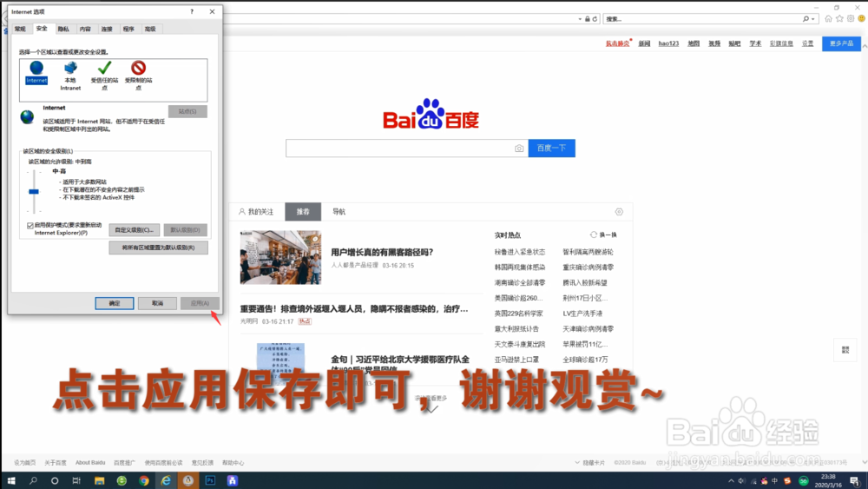This screenshot has height=489, width=868.
Task: Click the 取消 button
Action: click(157, 303)
